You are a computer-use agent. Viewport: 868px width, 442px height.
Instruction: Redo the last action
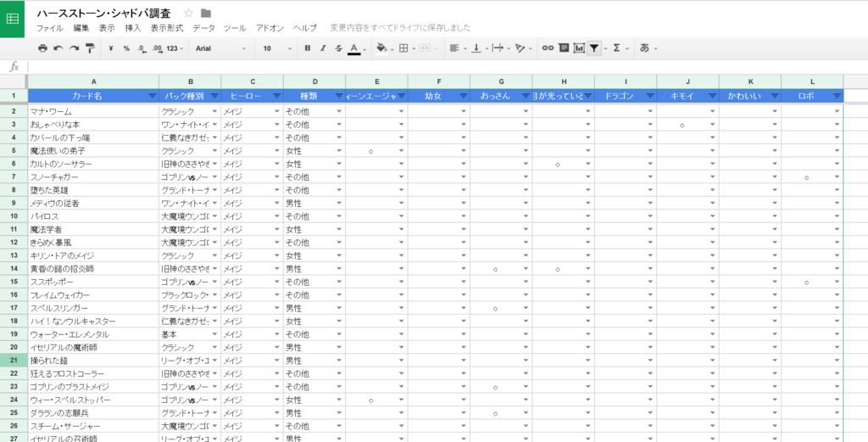tap(74, 48)
